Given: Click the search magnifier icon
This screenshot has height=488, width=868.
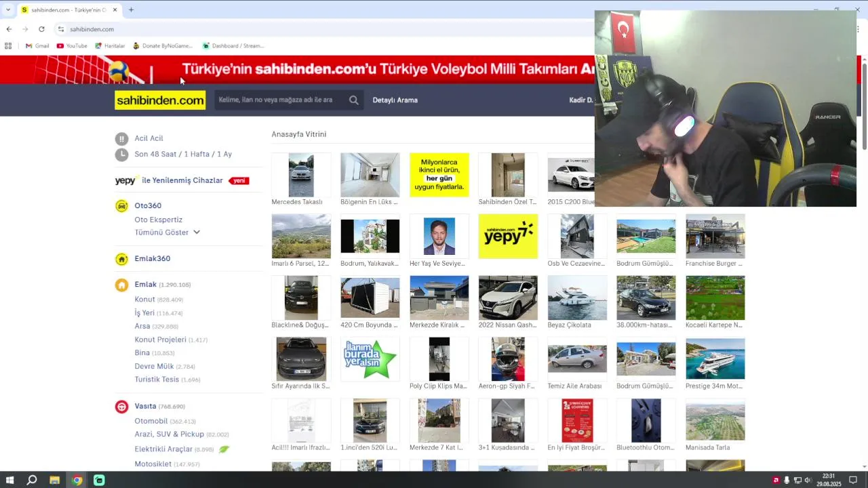Looking at the screenshot, I should [353, 100].
